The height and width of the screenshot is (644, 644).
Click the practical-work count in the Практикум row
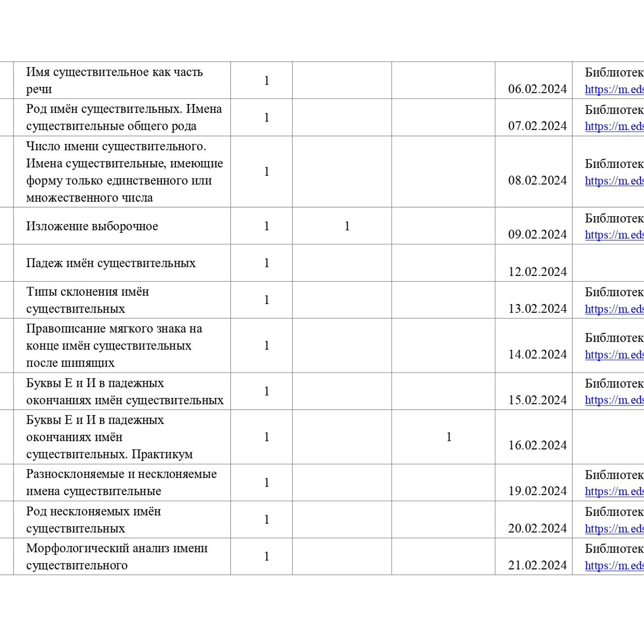pyautogui.click(x=449, y=437)
